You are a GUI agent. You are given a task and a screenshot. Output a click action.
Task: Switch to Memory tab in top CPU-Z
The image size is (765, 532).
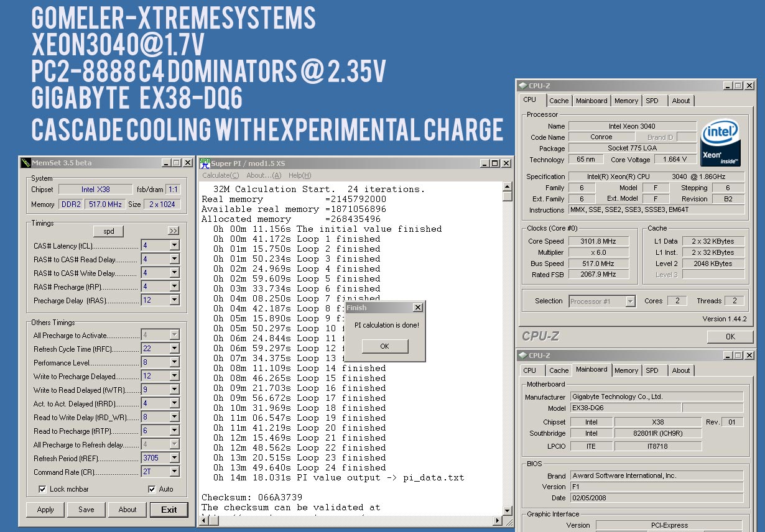tap(626, 101)
